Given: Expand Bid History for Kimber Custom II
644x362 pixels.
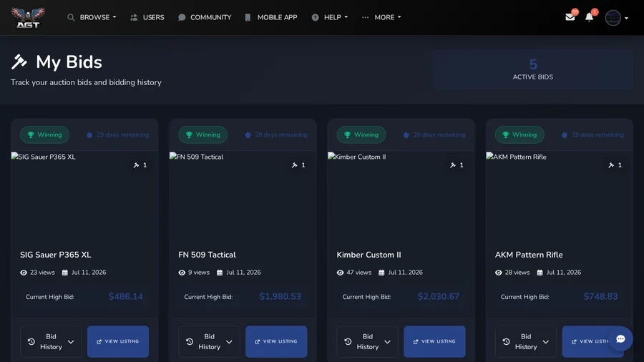Looking at the screenshot, I should point(368,341).
